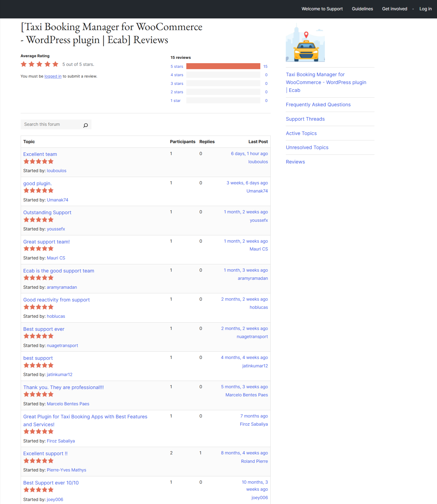Click the count 15 beside 5 stars

tap(265, 66)
